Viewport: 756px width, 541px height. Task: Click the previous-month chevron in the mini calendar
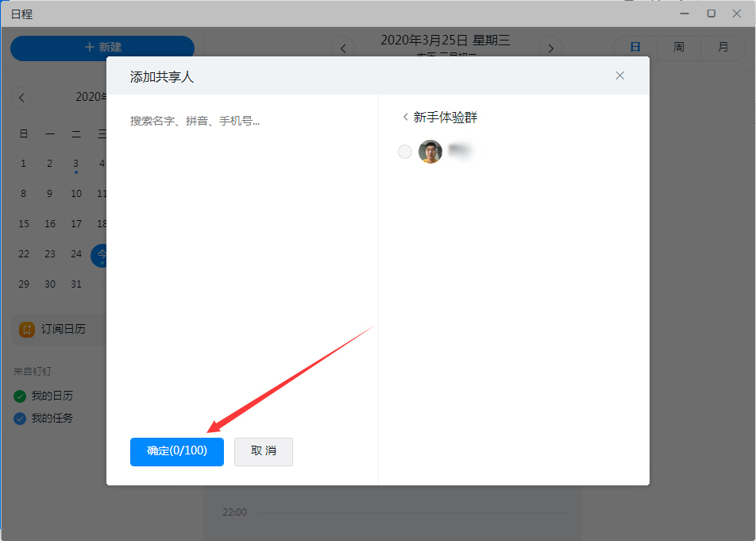tap(21, 97)
